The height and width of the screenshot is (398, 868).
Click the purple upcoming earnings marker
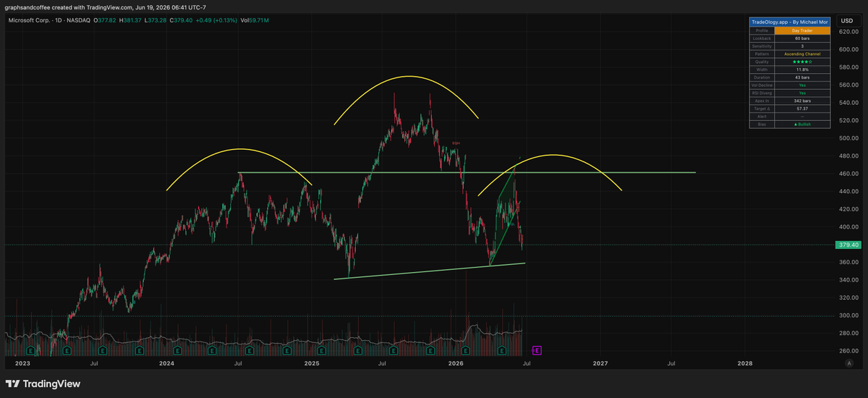537,350
